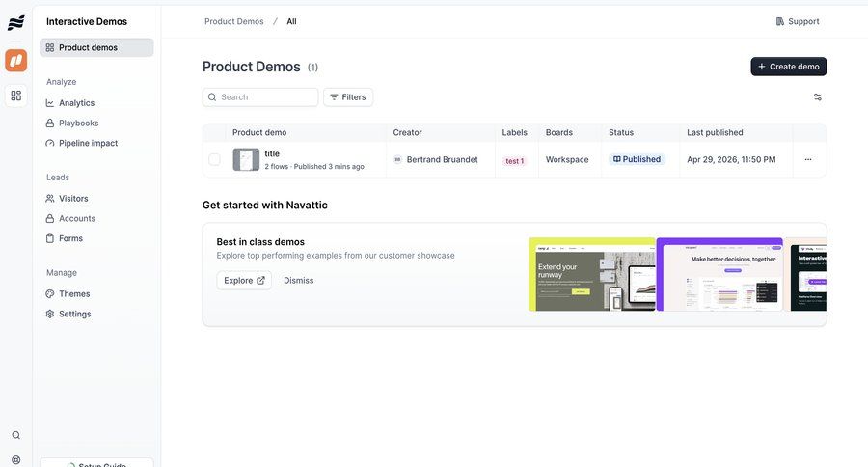Click the Boards column header

pyautogui.click(x=559, y=132)
